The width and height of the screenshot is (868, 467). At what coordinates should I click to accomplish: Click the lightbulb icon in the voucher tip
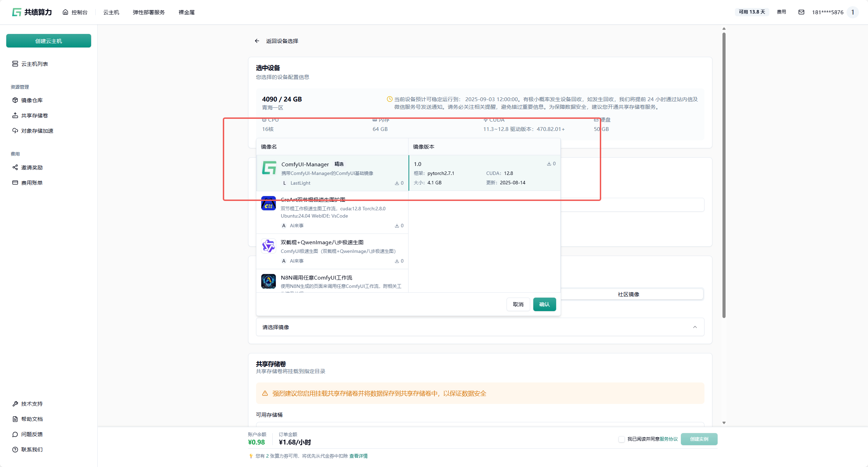click(x=251, y=456)
